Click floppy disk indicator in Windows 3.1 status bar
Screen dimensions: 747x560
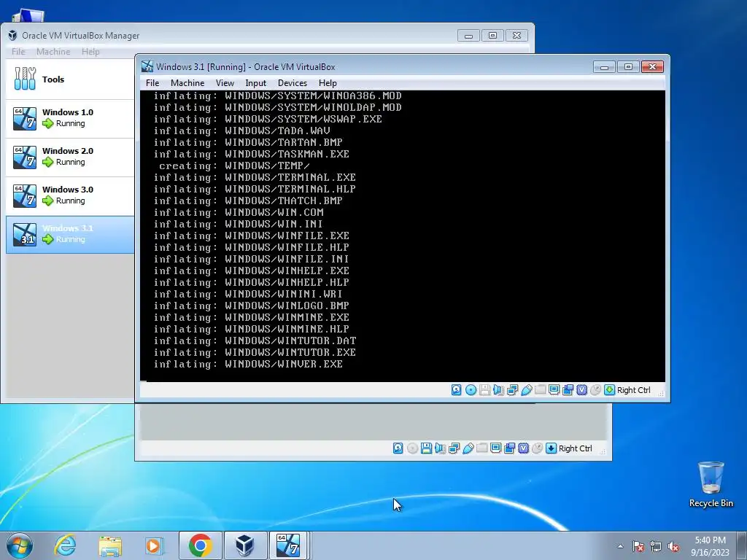pyautogui.click(x=485, y=390)
